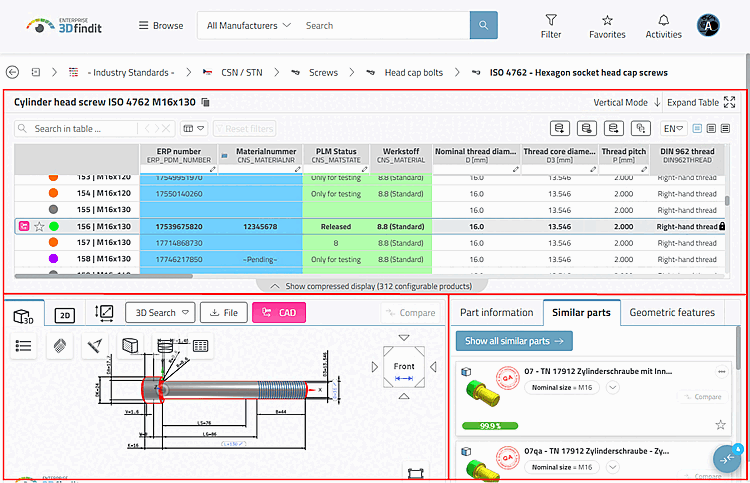
Task: Click the third database arrow icon above table
Action: [x=613, y=128]
